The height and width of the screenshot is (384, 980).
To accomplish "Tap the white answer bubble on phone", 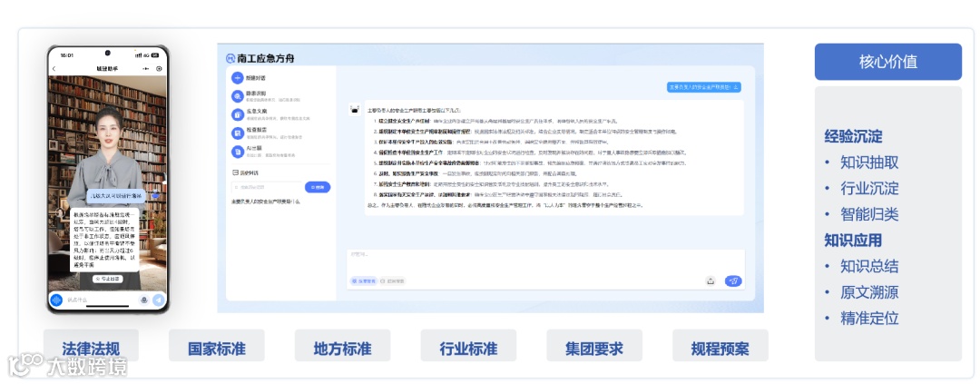I will coord(104,241).
